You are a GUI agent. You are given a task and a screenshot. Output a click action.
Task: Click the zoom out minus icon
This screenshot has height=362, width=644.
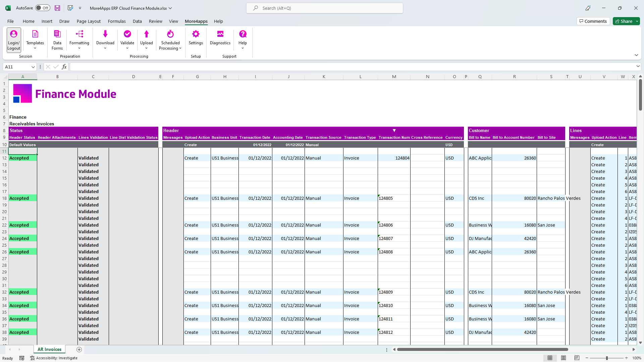tap(587, 358)
